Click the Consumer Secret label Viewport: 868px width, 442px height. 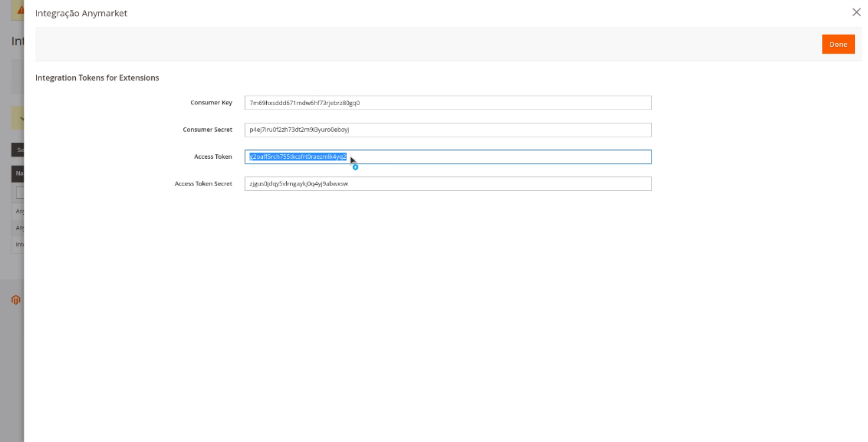[207, 130]
